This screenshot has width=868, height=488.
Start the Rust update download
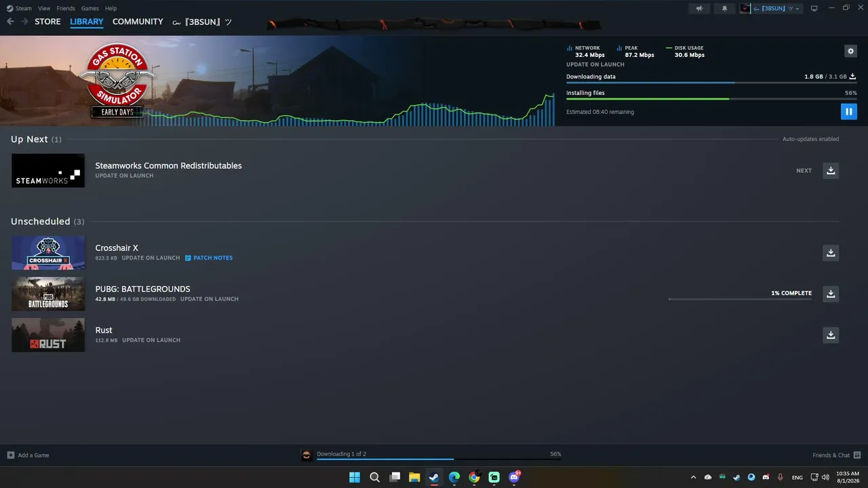831,335
